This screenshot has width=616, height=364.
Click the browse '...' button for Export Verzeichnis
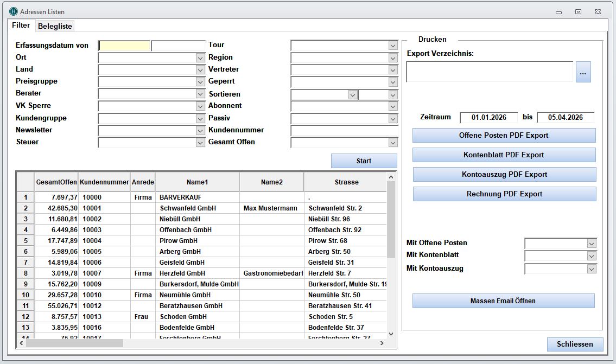583,72
